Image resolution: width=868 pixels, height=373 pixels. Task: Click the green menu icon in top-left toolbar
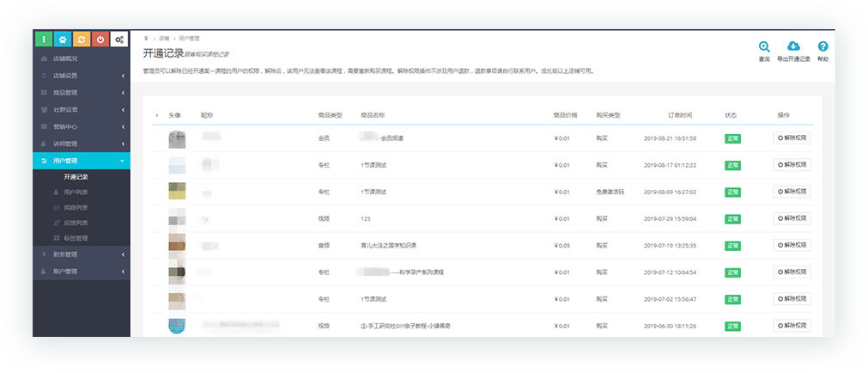(43, 40)
